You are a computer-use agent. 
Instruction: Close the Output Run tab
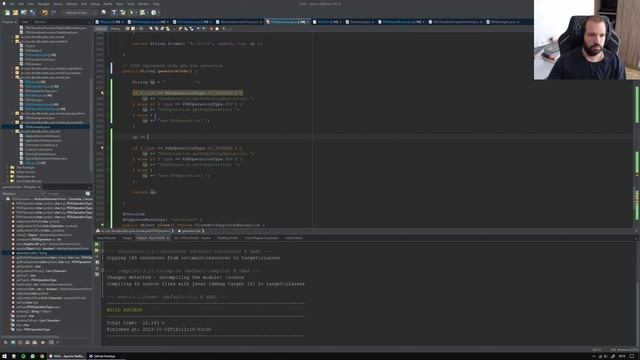pos(167,238)
